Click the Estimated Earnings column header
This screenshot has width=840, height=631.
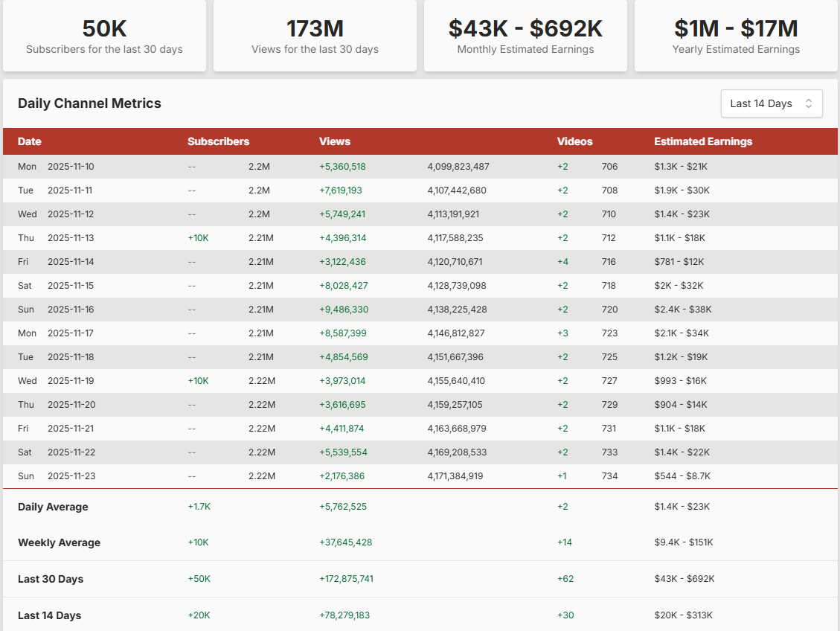tap(703, 141)
